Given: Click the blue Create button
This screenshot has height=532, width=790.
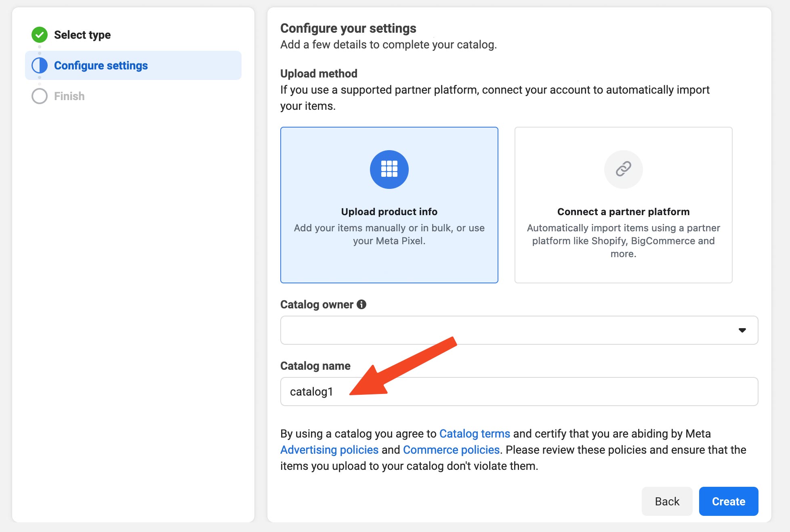Looking at the screenshot, I should (x=728, y=501).
